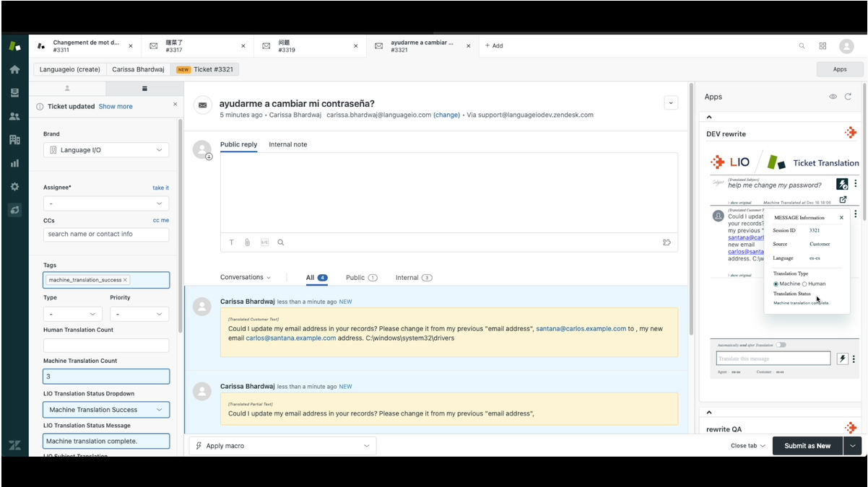Open the products grid icon in top bar
The height and width of the screenshot is (487, 868).
tap(823, 45)
